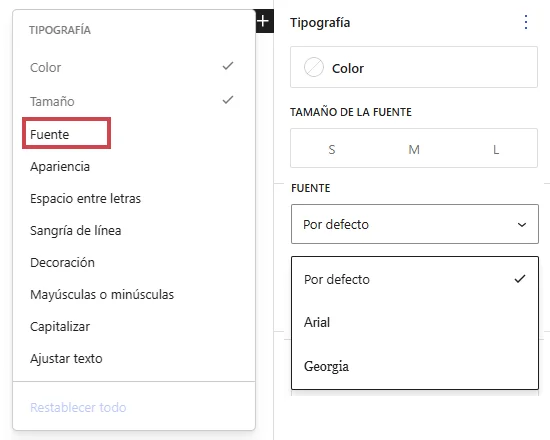Enable Ajustar texto option
550x440 pixels.
pyautogui.click(x=134, y=358)
